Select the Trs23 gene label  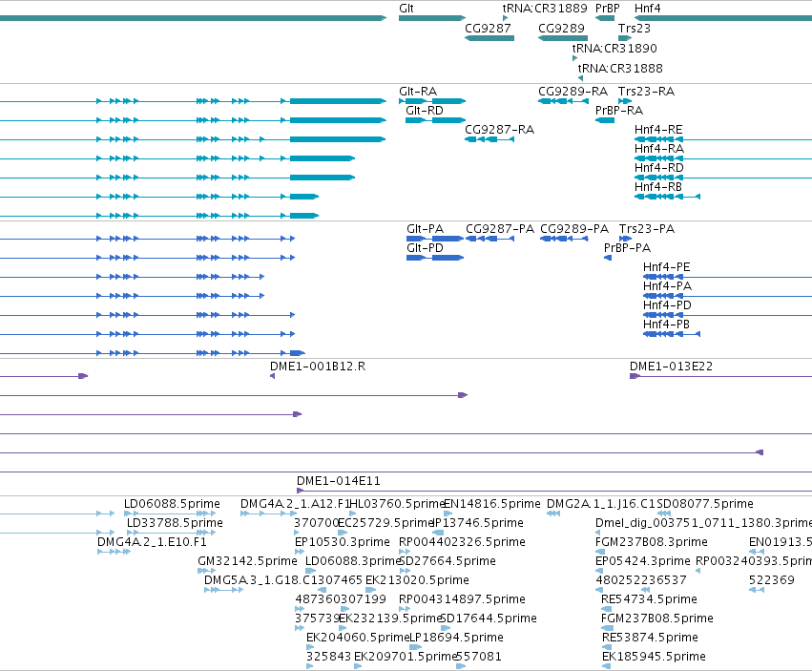pos(635,28)
